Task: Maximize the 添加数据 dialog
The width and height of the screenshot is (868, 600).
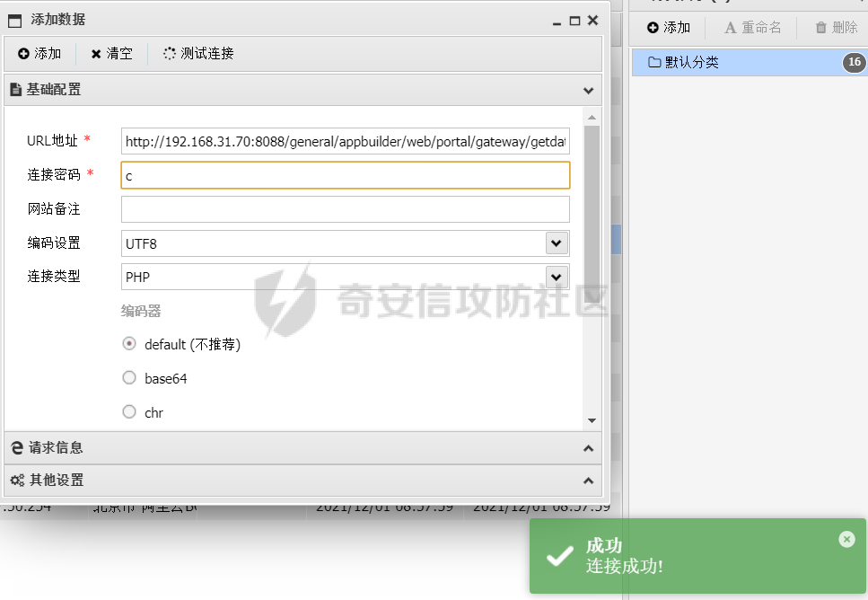Action: tap(574, 21)
